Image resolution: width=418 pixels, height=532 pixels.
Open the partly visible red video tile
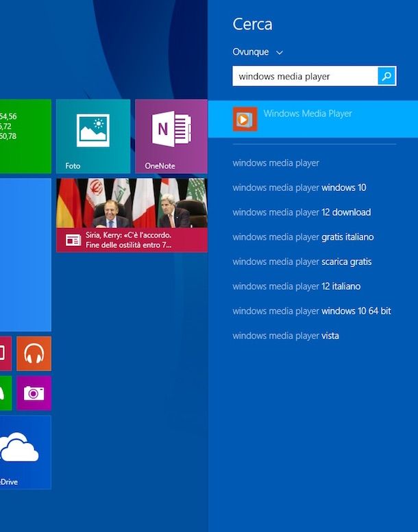point(5,353)
